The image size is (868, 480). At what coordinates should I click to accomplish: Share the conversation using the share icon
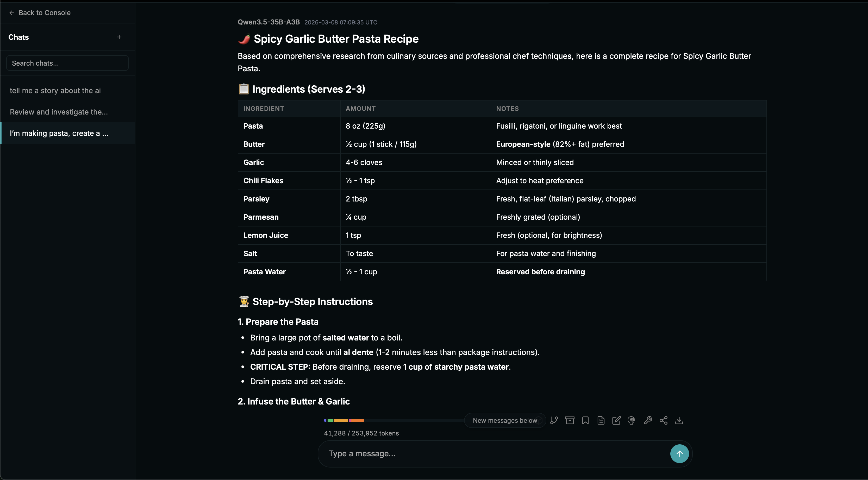[x=664, y=420]
